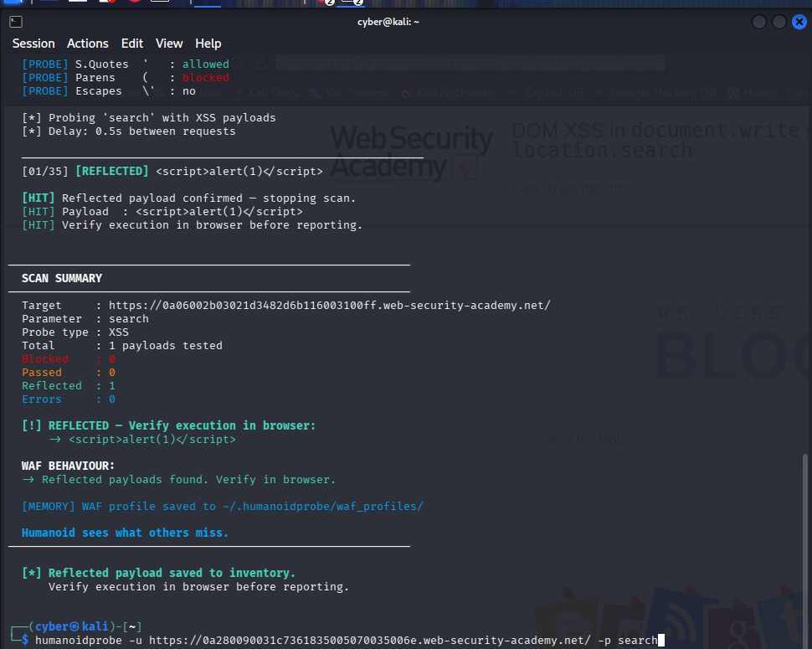The image size is (812, 649).
Task: Click '[!] REFLECTED — Verify execution in browser:' line
Action: (168, 425)
